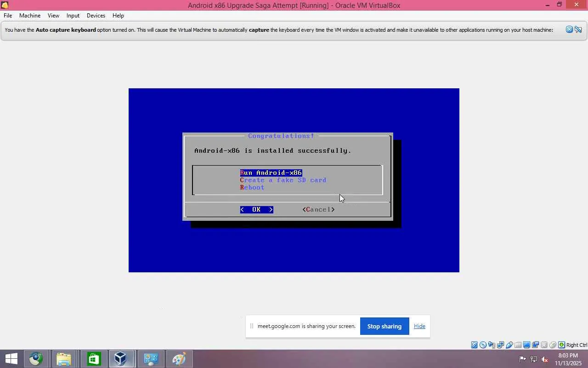Click the hard disk activity status icon

pos(475,345)
